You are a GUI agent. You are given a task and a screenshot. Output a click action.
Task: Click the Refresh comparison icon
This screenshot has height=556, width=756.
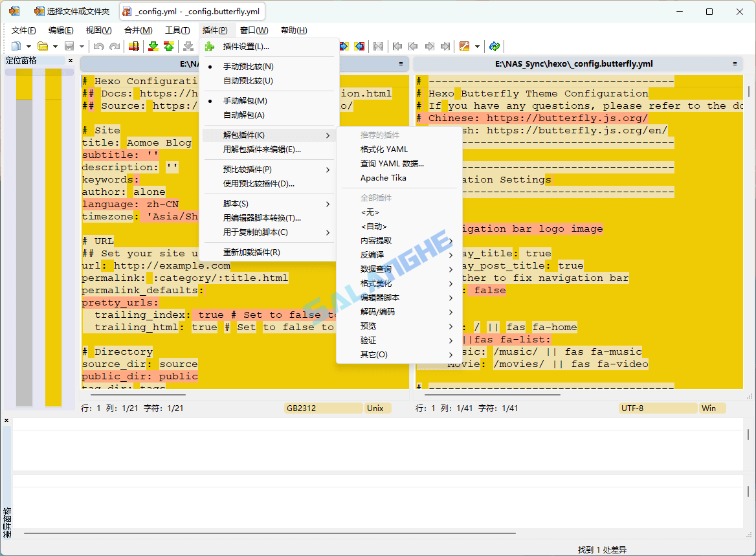click(495, 46)
